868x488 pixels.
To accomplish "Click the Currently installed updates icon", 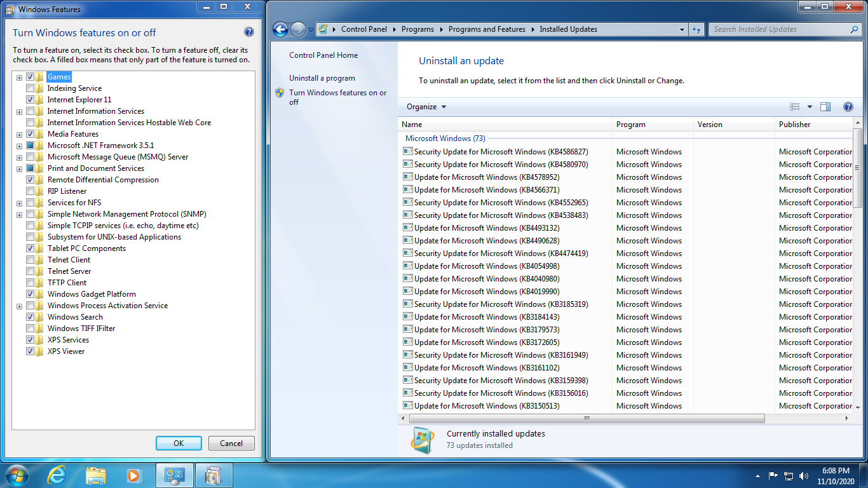I will 423,440.
